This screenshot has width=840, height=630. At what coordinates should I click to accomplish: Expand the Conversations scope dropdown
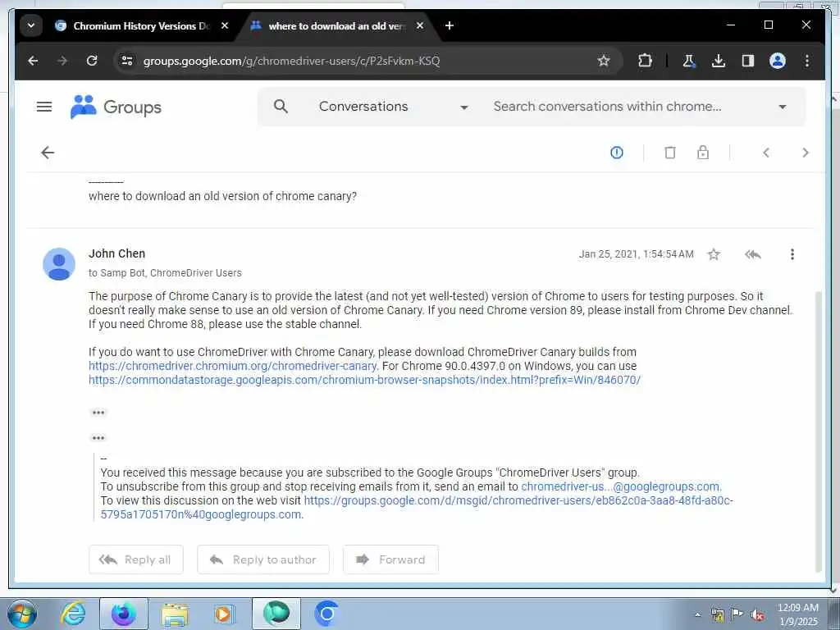point(394,107)
